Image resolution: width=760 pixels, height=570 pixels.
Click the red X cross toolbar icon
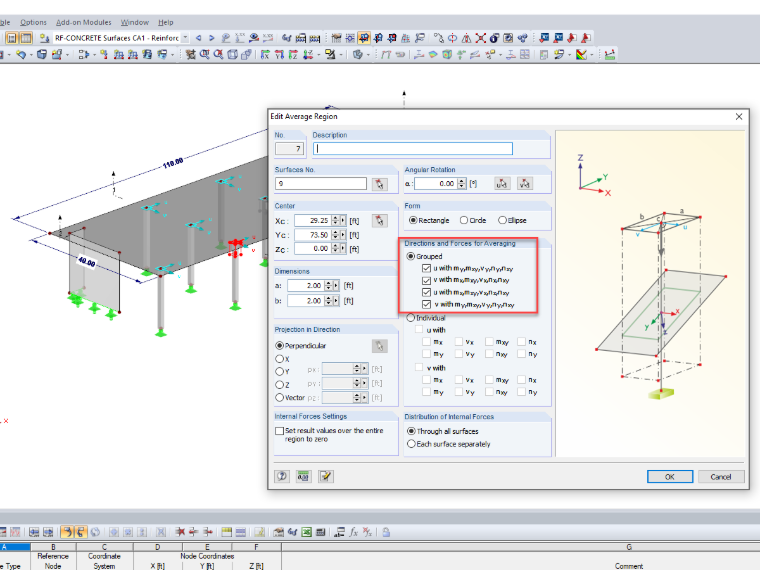[480, 38]
